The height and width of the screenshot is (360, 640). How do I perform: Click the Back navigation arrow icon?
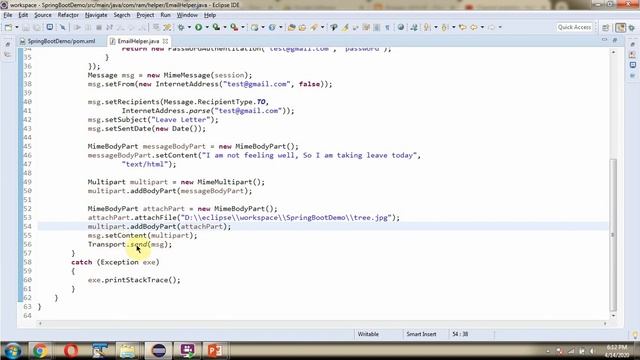[474, 27]
